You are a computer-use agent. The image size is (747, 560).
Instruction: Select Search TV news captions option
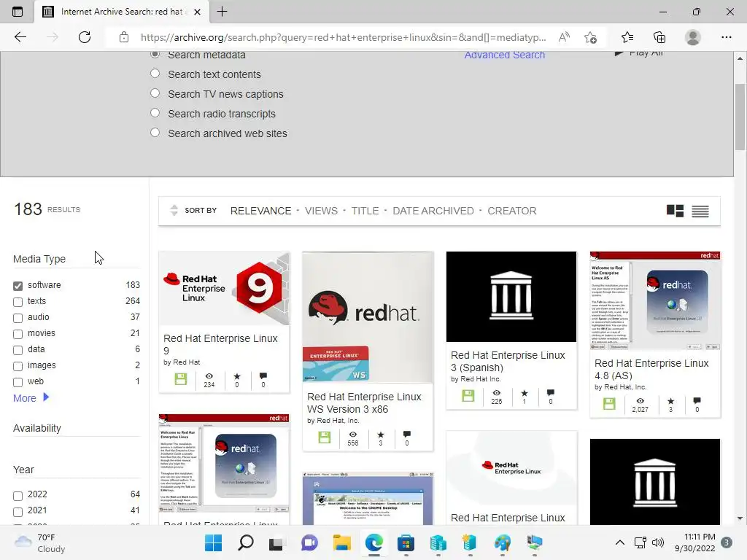(155, 93)
